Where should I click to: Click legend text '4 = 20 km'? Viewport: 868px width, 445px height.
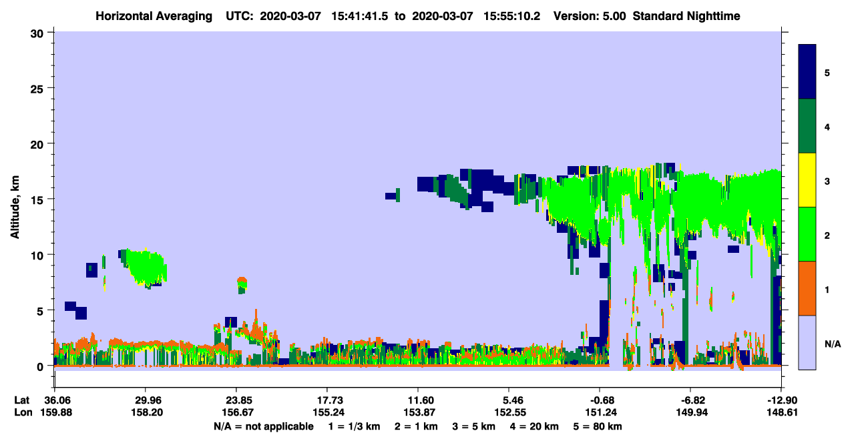535,426
